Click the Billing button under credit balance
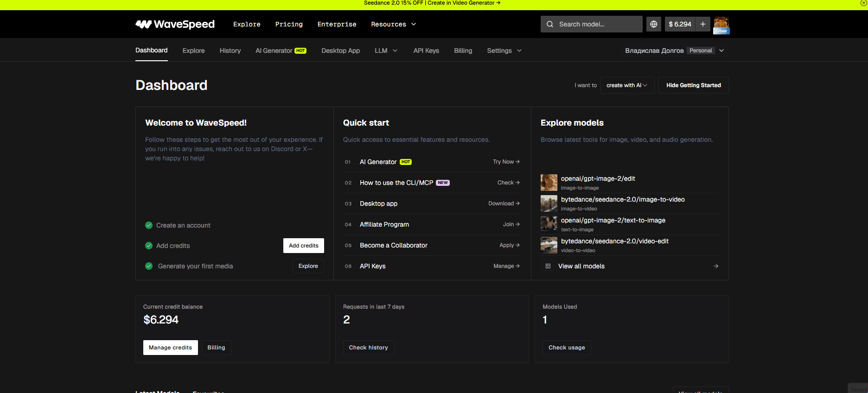868x393 pixels. click(217, 348)
